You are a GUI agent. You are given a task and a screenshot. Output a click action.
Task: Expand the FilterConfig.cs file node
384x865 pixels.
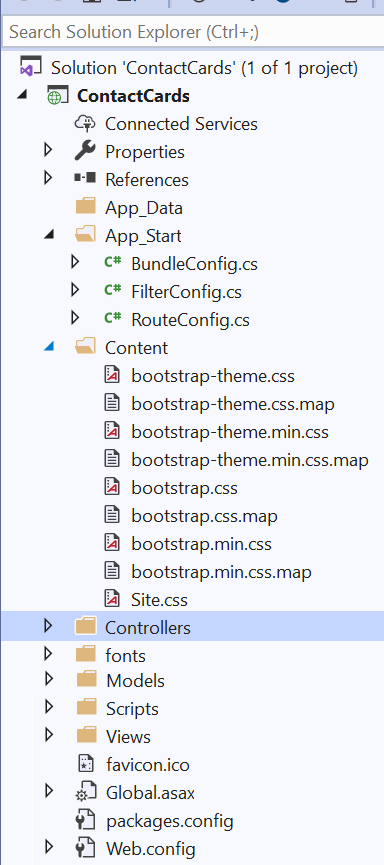[76, 290]
